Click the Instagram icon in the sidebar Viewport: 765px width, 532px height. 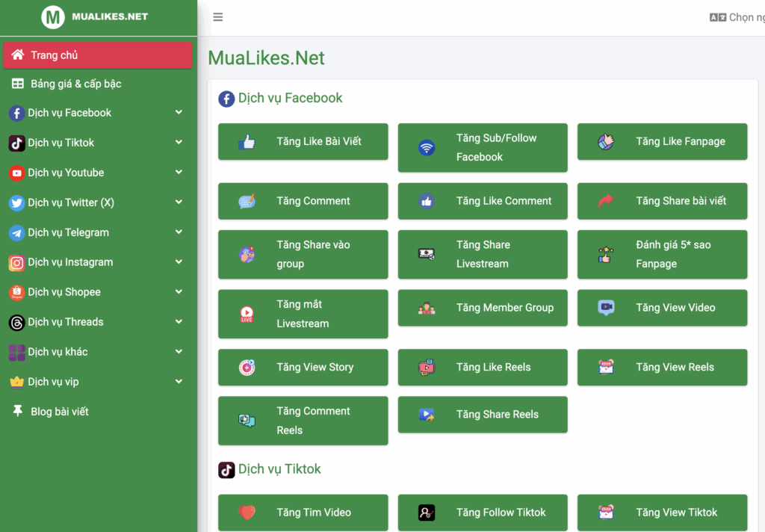(18, 262)
